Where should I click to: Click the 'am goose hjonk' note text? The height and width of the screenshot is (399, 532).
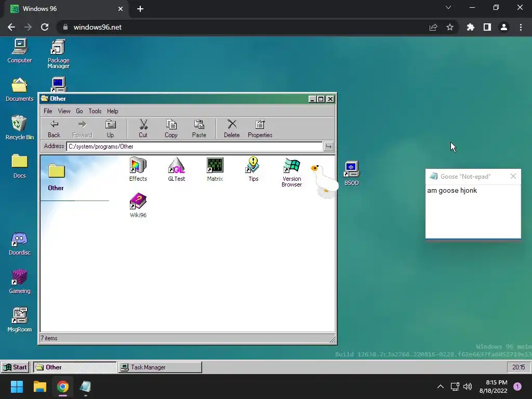(452, 190)
